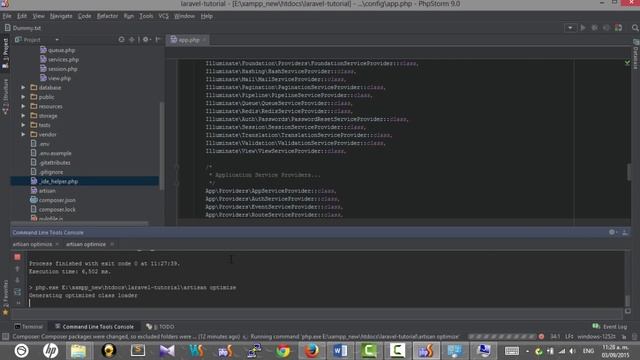Open Firefox from the taskbar
640x360 pixels.
[311, 351]
